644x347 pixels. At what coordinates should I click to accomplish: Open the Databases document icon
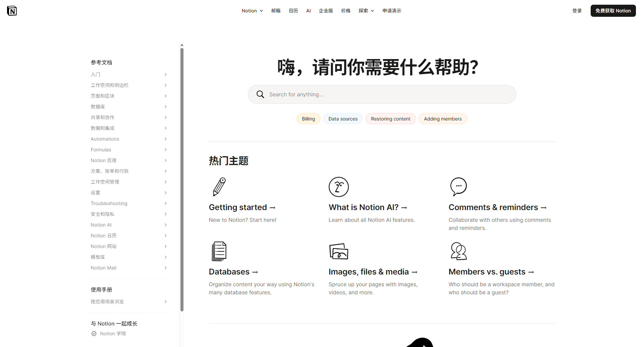coord(218,251)
